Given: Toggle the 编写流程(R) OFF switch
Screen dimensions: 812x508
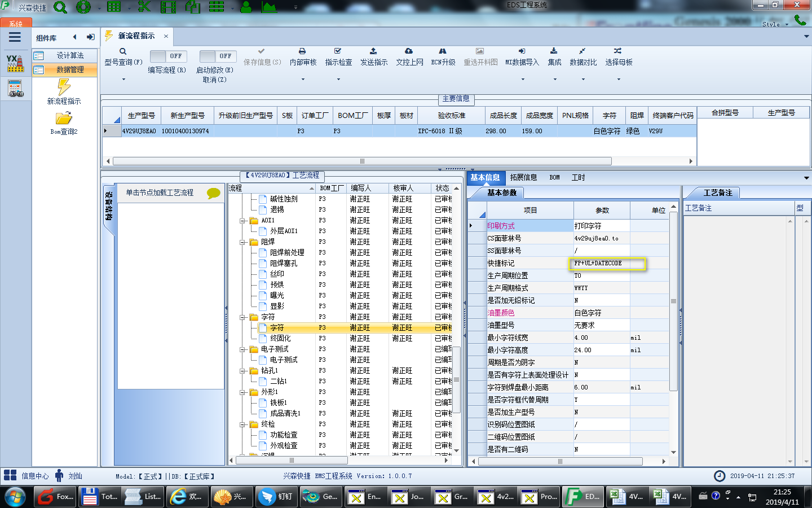Looking at the screenshot, I should [167, 56].
